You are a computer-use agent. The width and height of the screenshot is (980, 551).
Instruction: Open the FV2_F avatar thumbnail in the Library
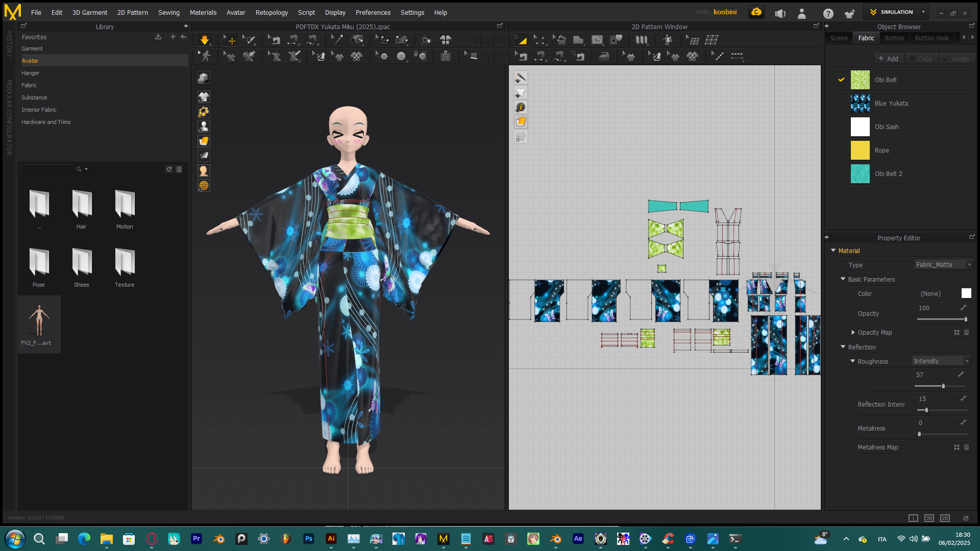click(39, 321)
